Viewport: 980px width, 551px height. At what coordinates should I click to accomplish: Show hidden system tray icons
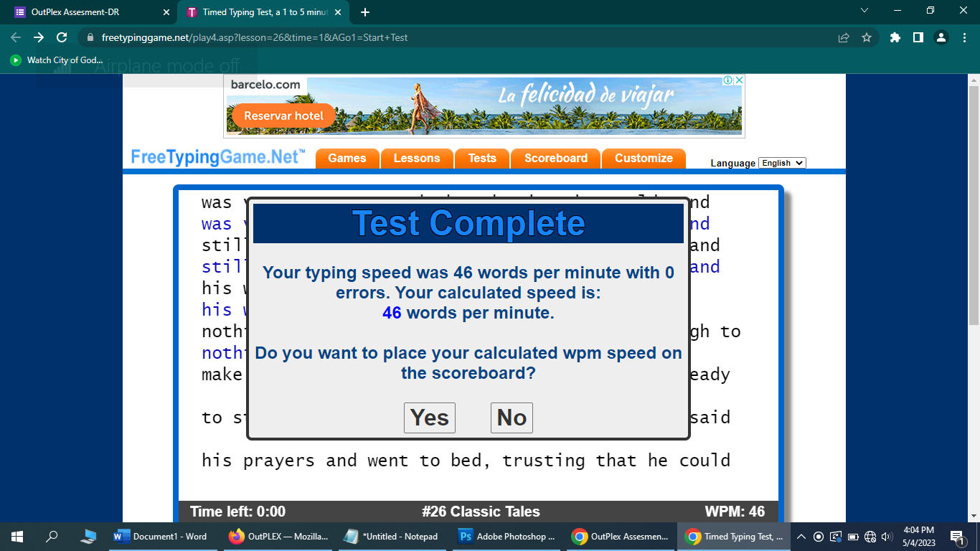coord(801,537)
